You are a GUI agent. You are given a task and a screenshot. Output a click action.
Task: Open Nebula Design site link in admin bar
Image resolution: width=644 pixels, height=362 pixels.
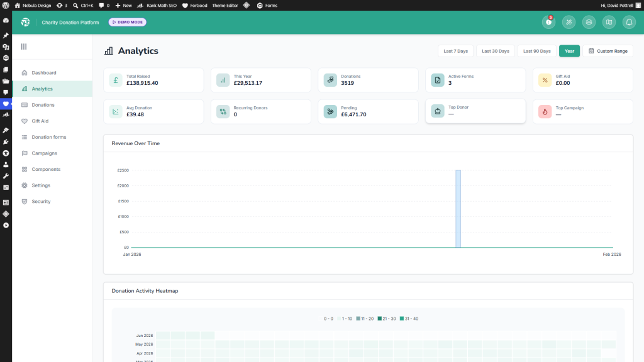coord(33,5)
